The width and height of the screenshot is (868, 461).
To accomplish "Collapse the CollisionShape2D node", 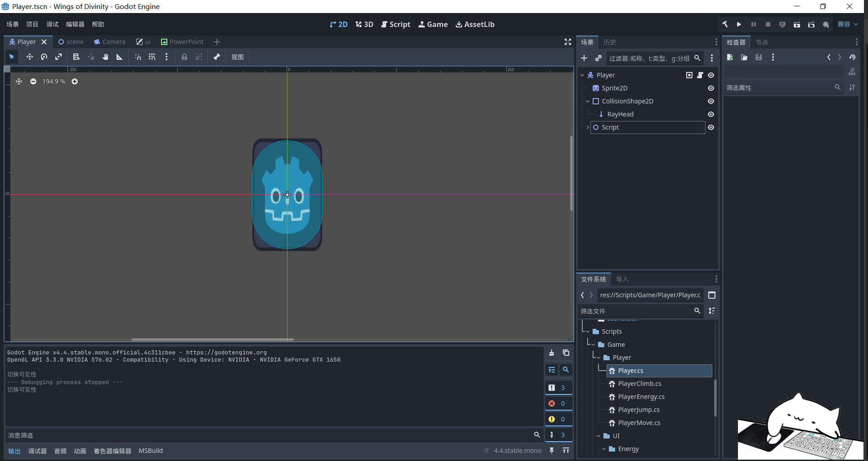I will [x=588, y=101].
